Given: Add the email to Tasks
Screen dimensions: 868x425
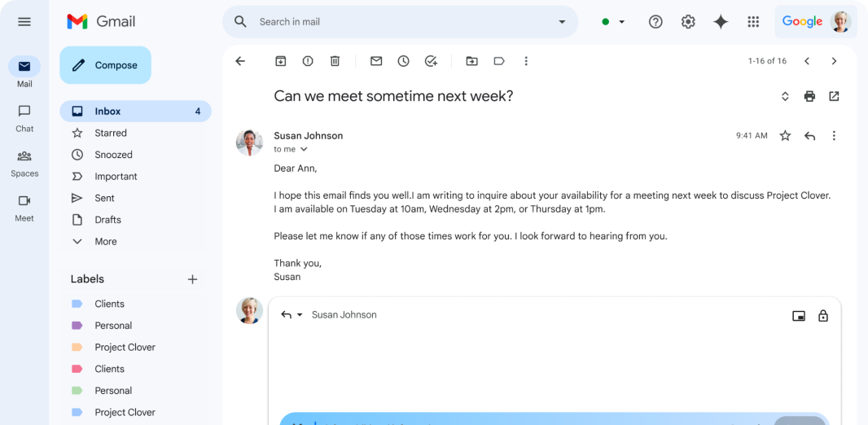Looking at the screenshot, I should point(432,61).
